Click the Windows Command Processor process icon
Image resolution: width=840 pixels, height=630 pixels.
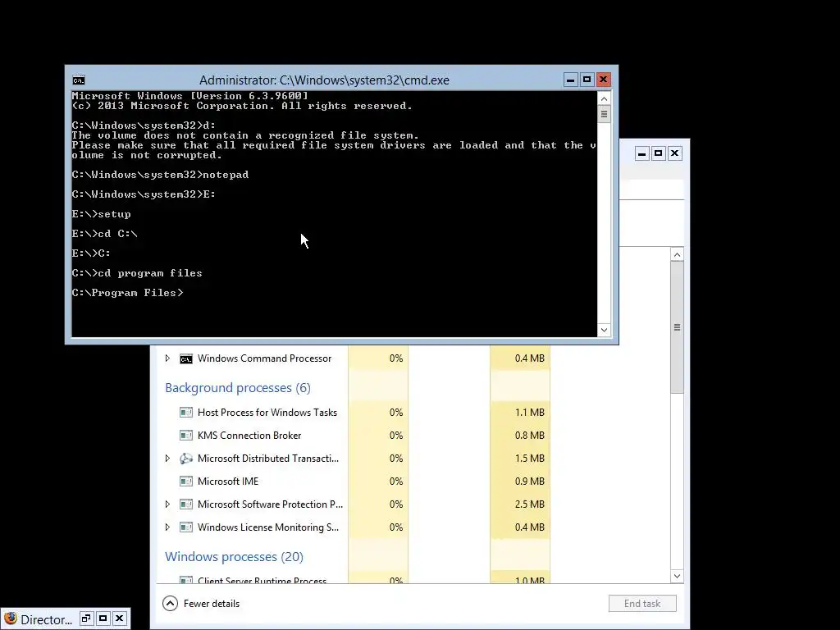pyautogui.click(x=186, y=359)
